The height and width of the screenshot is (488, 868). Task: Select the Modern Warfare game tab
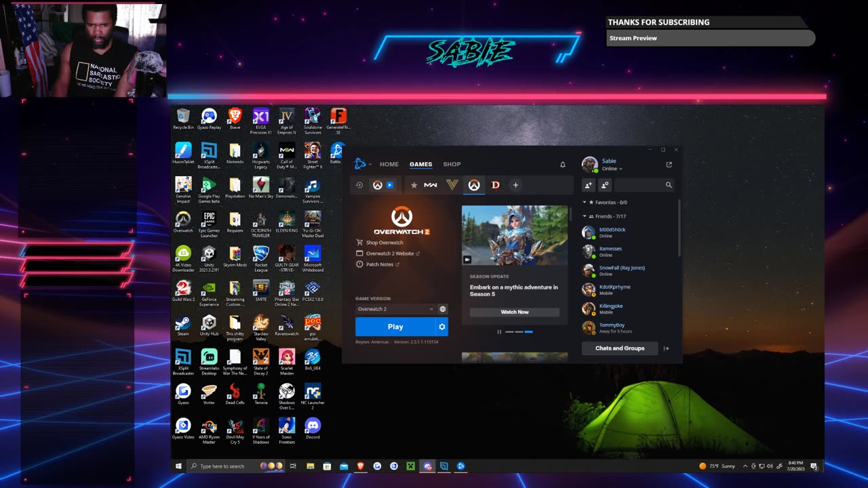click(x=431, y=185)
